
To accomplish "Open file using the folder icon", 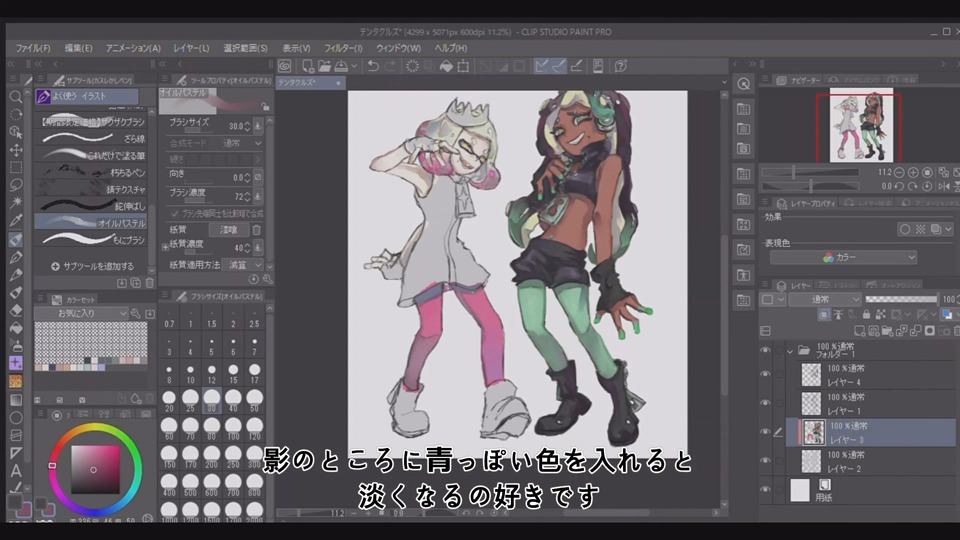I will 324,66.
